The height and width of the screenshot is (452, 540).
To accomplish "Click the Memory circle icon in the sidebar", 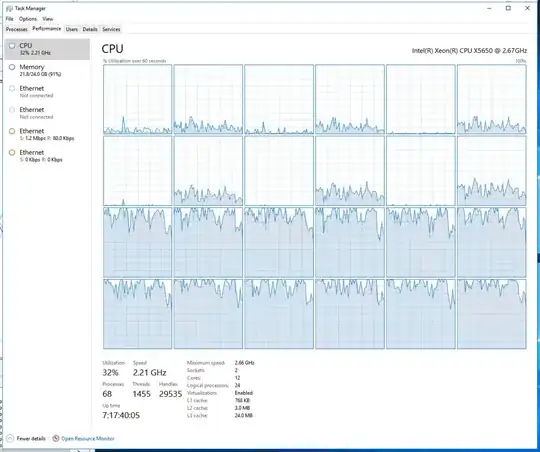I will pyautogui.click(x=12, y=67).
